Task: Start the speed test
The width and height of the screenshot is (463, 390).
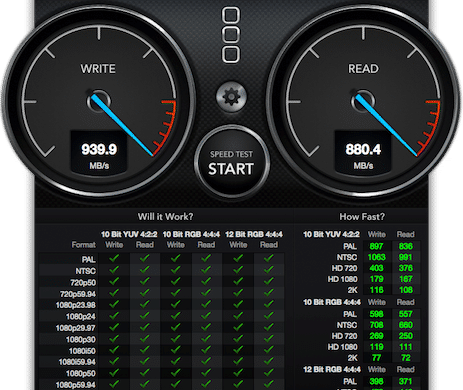Action: pos(231,162)
